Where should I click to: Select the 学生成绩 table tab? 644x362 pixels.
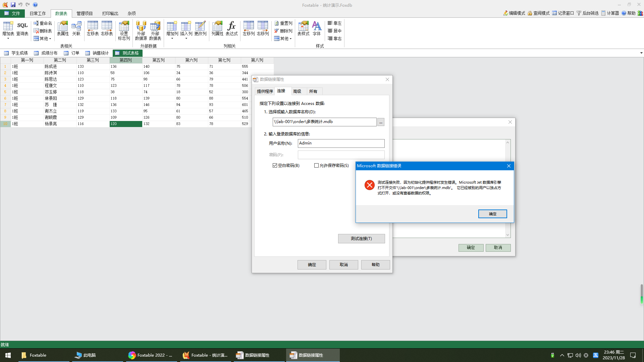coord(16,53)
